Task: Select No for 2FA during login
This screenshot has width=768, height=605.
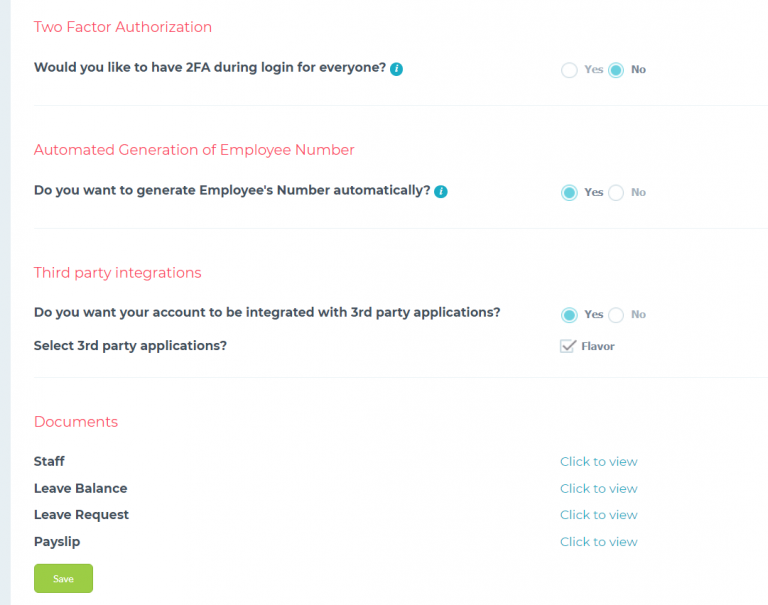Action: click(616, 70)
